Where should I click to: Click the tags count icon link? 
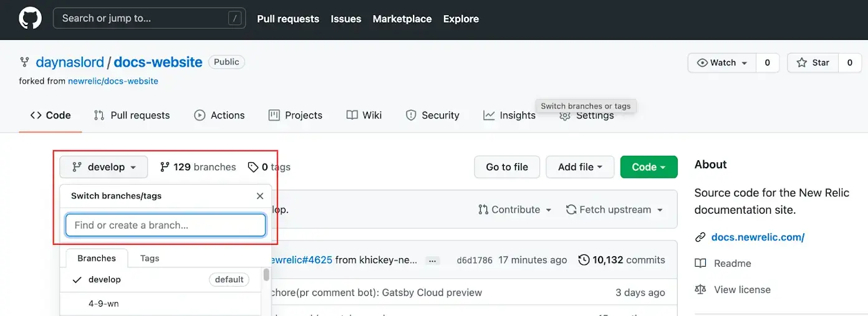coord(253,167)
